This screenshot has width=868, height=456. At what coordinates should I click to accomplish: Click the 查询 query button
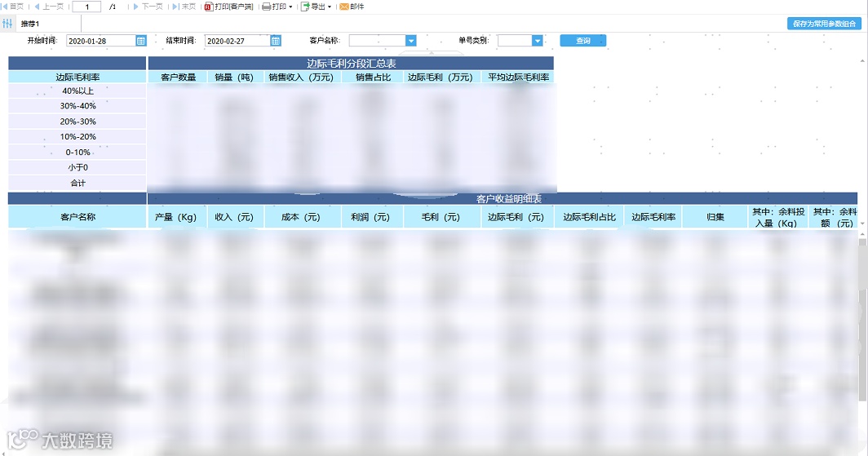(583, 41)
